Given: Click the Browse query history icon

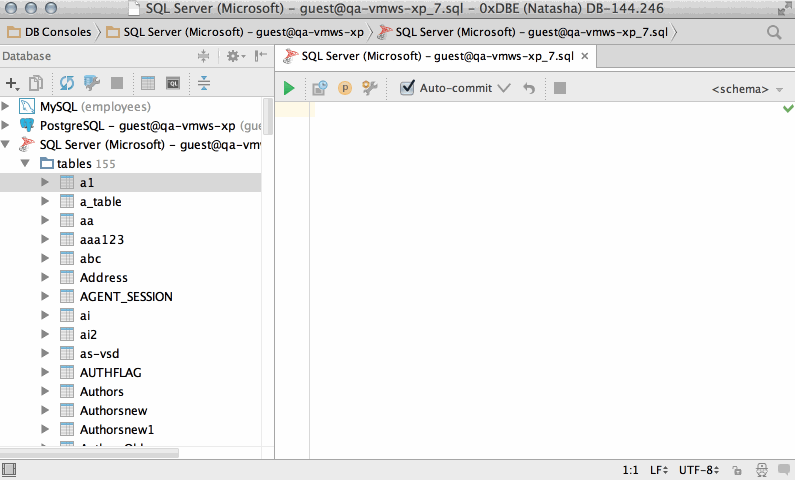Looking at the screenshot, I should pos(320,88).
